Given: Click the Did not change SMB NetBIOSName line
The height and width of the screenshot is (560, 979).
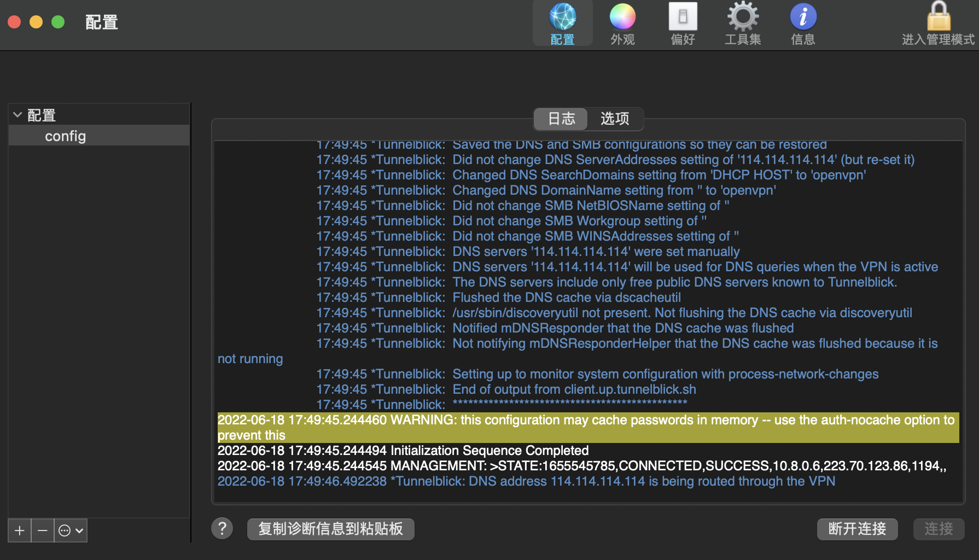Looking at the screenshot, I should pyautogui.click(x=523, y=206).
